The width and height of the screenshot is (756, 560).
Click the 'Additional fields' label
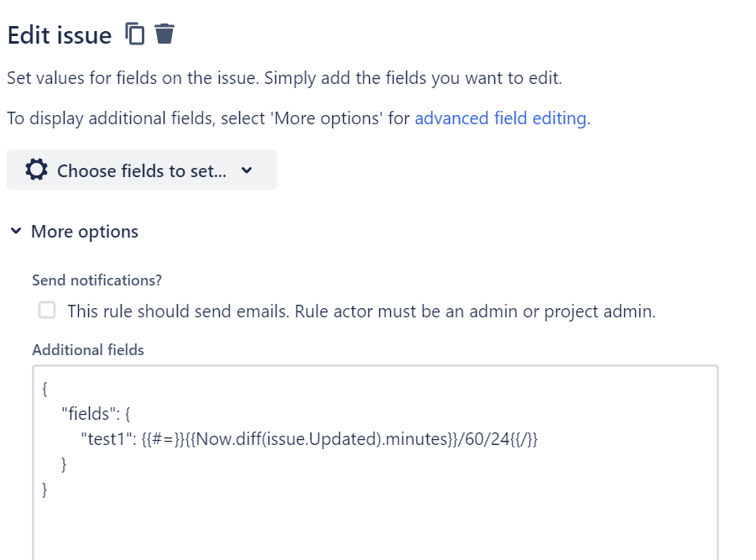click(88, 350)
